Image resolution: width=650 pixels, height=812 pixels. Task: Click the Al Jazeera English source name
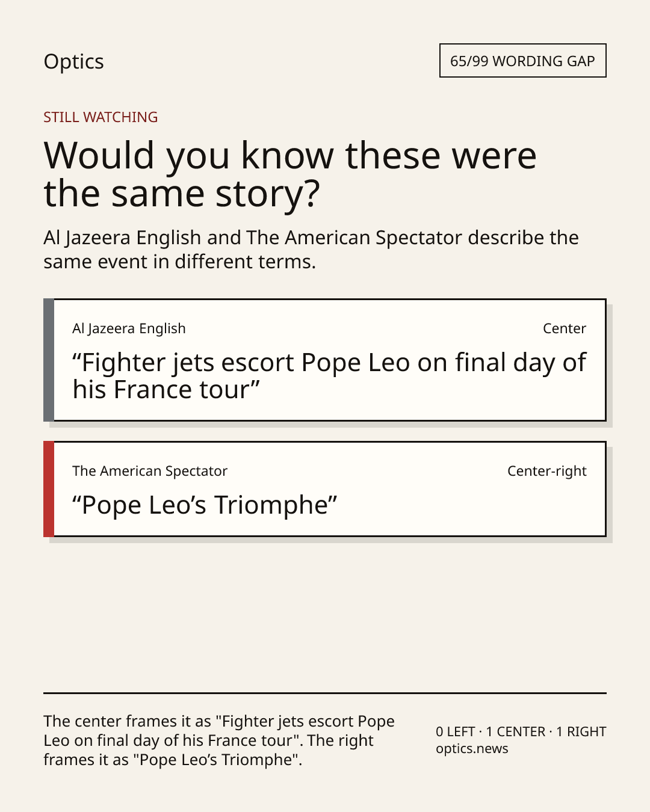click(x=129, y=328)
